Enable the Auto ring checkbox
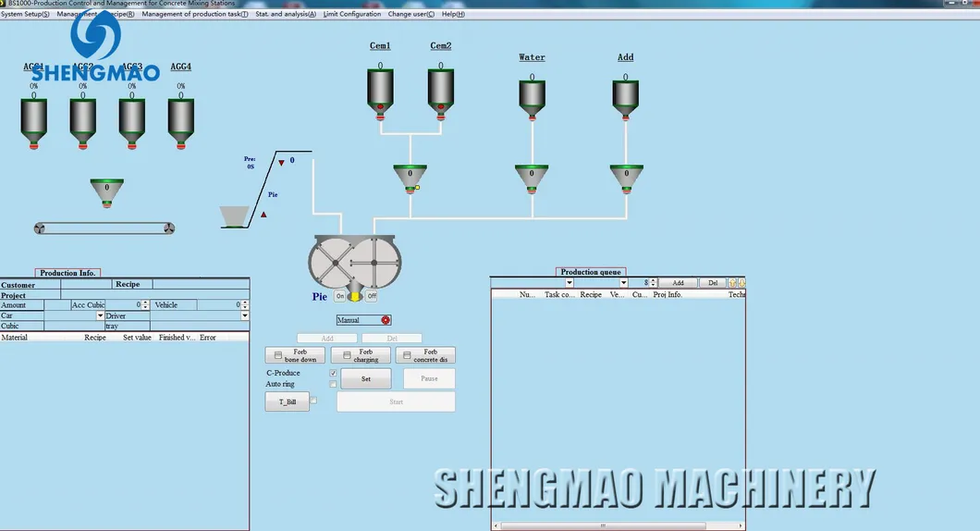This screenshot has width=980, height=531. pos(333,384)
